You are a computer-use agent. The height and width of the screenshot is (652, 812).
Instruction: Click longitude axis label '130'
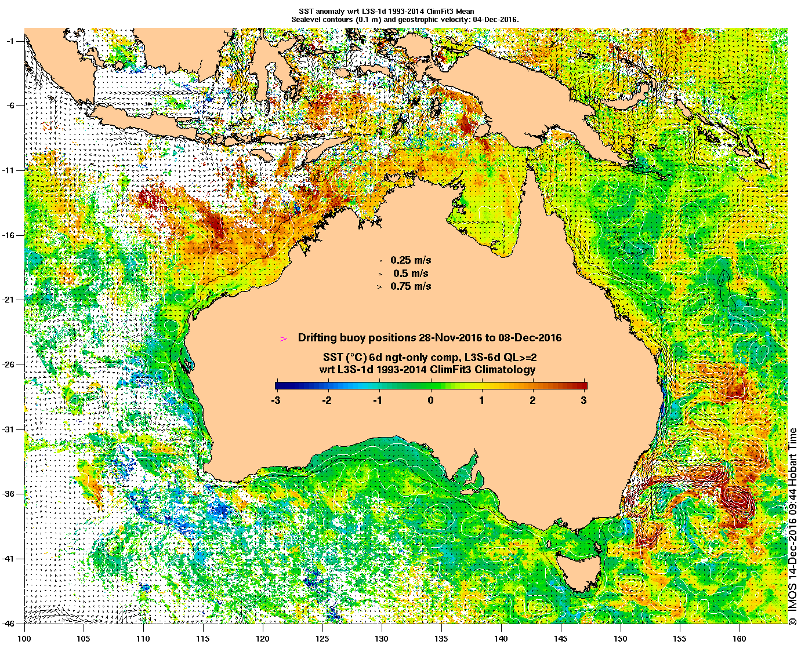pos(382,639)
